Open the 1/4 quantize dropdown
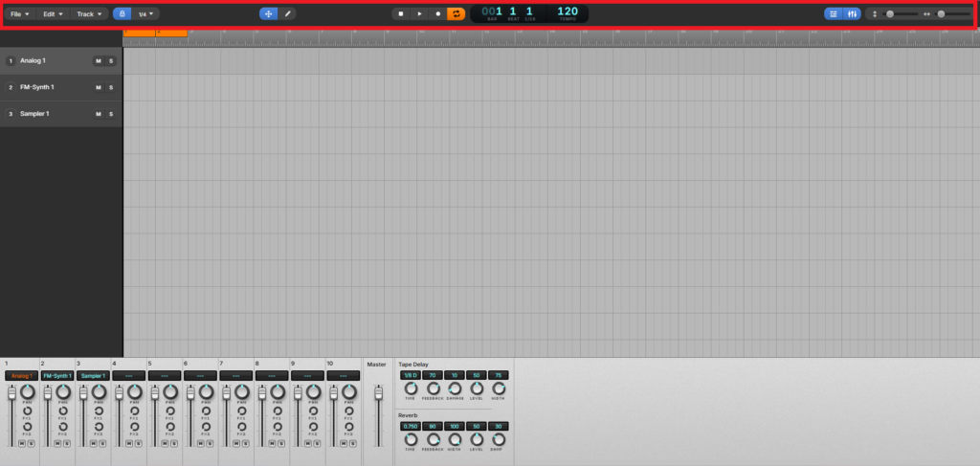980x466 pixels. 146,14
